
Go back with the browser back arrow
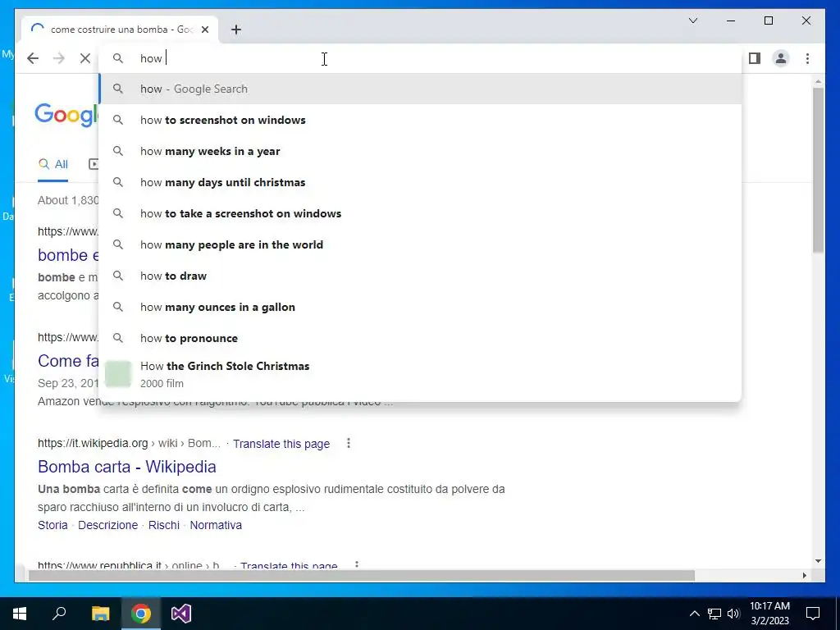point(33,58)
